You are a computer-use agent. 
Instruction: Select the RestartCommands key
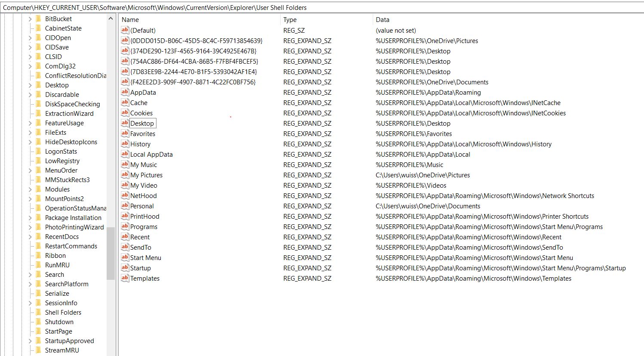pyautogui.click(x=71, y=246)
